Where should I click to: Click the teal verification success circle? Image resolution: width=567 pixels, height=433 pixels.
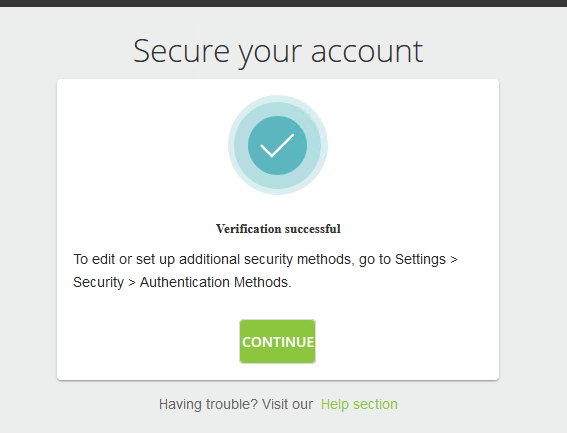(277, 145)
